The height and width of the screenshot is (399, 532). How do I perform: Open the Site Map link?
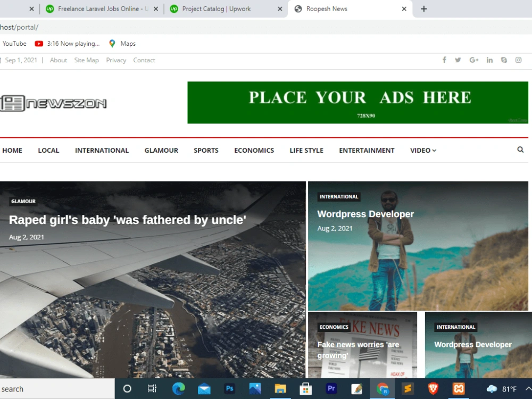coord(87,60)
